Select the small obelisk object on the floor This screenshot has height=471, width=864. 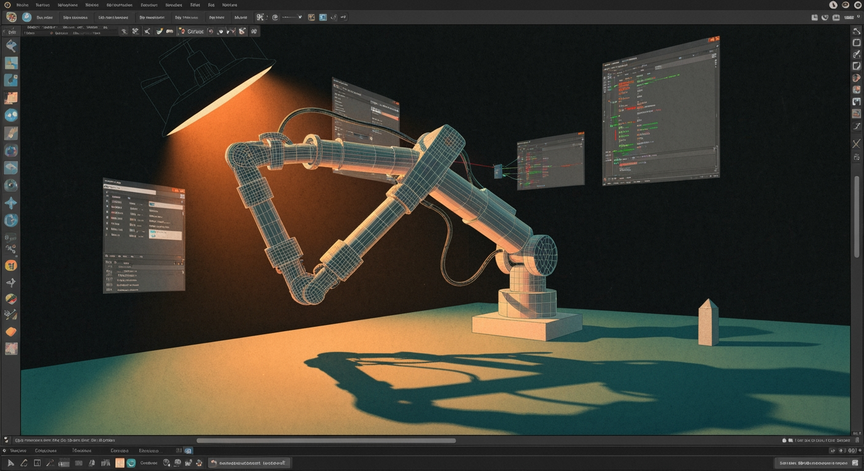coord(708,322)
